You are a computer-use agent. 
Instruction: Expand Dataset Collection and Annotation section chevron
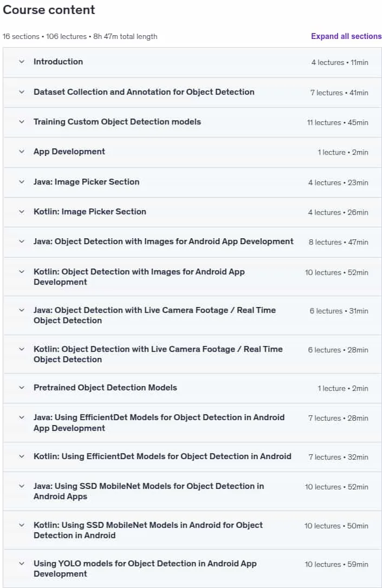(22, 92)
